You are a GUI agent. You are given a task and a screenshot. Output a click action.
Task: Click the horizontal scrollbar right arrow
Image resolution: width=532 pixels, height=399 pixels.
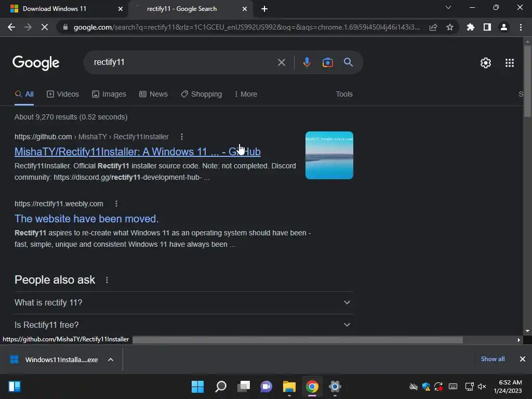pos(519,340)
